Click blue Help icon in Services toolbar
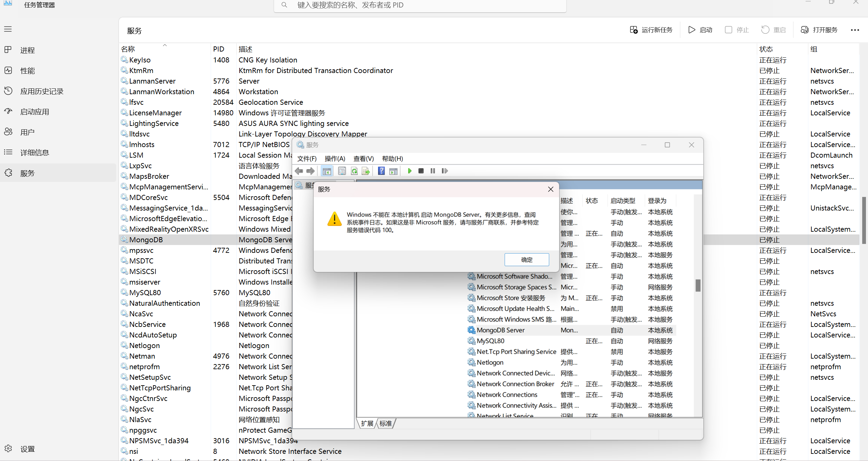The height and width of the screenshot is (461, 868). pos(381,171)
